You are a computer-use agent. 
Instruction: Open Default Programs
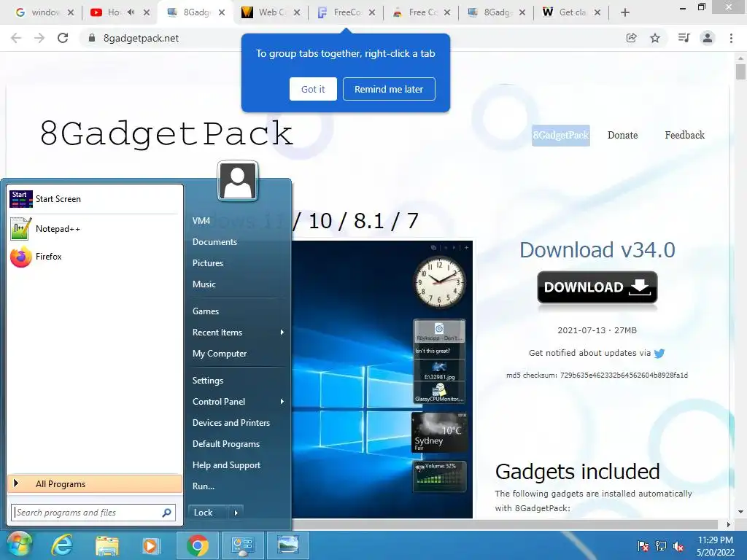226,444
